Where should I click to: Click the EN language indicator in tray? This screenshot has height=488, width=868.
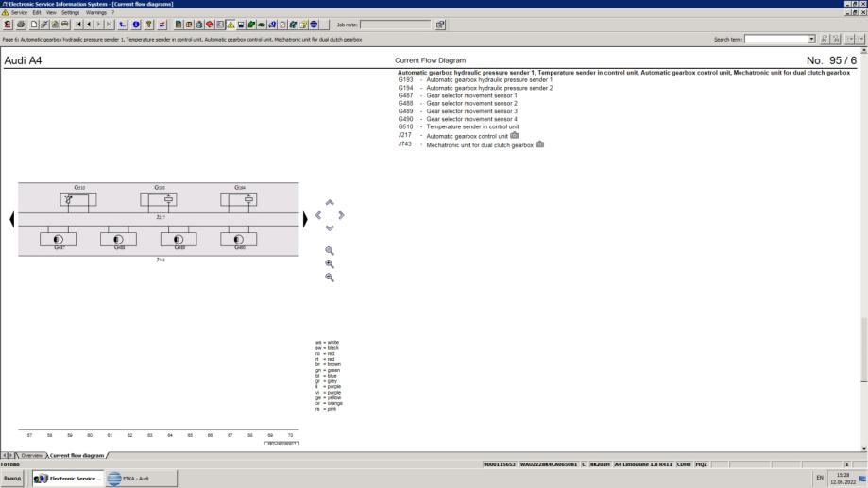[820, 478]
